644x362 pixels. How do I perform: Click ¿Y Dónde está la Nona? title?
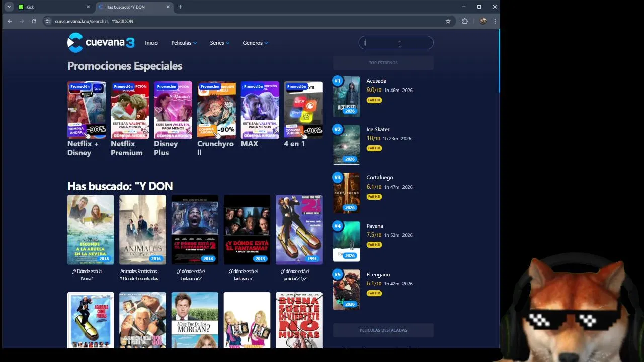87,275
